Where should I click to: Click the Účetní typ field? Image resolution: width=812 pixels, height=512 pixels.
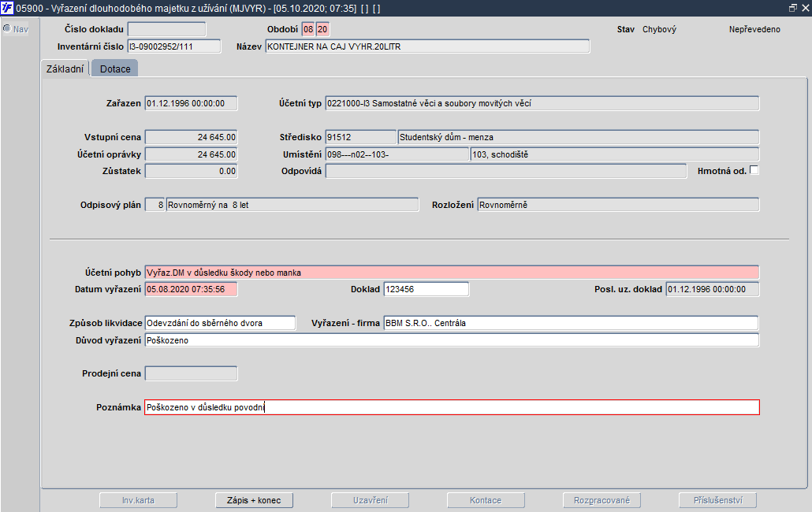coord(542,103)
